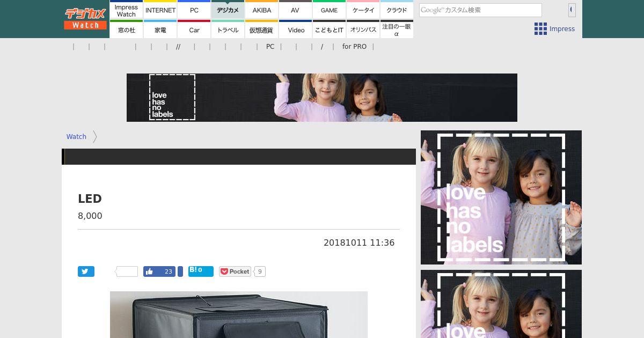Image resolution: width=644 pixels, height=338 pixels.
Task: Open the Impress grid icon link
Action: click(x=554, y=29)
